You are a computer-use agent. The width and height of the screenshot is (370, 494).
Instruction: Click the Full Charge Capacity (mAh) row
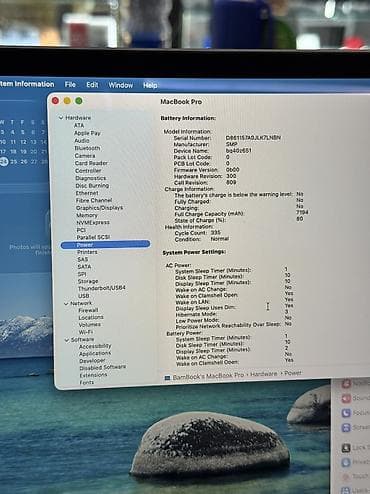[241, 213]
